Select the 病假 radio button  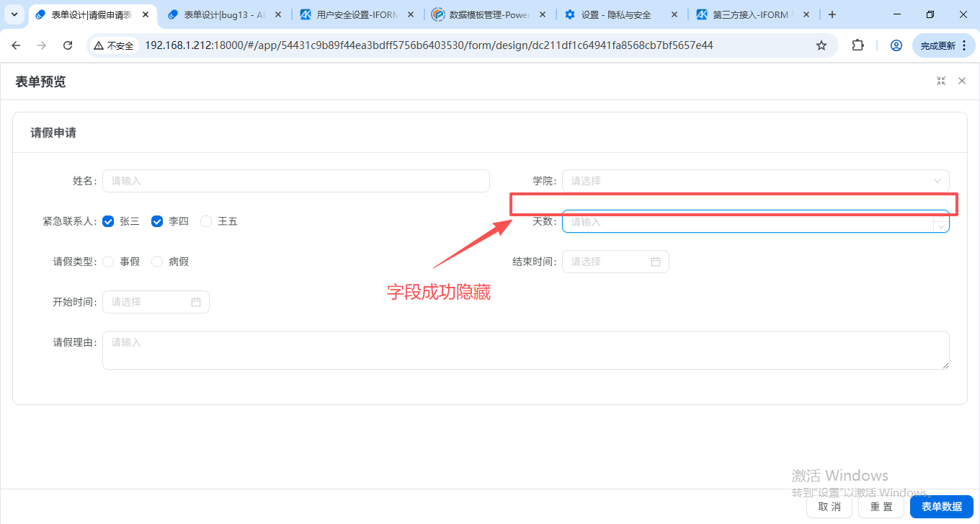pos(157,262)
